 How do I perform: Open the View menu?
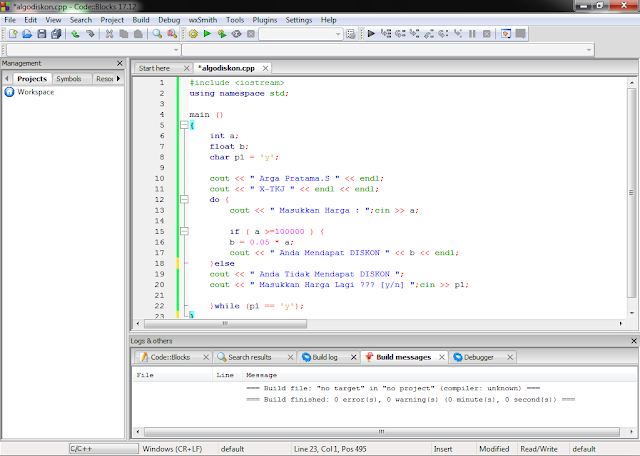(53, 20)
